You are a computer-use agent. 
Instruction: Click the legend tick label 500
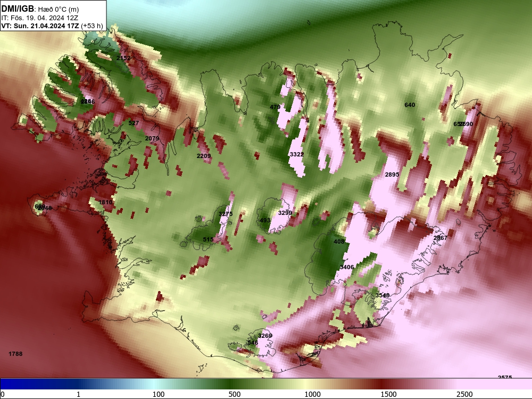(x=235, y=394)
